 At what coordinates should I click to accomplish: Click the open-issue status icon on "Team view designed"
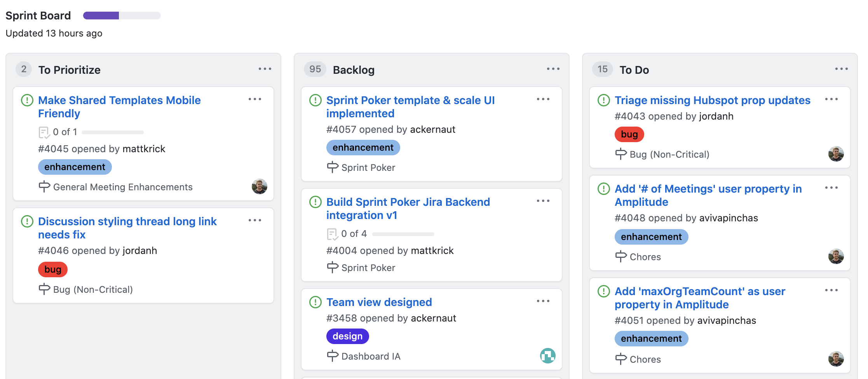pyautogui.click(x=315, y=302)
